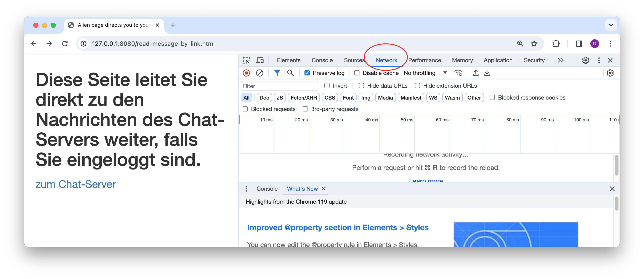This screenshot has width=644, height=279.
Task: Filter requests by WS type
Action: [x=433, y=98]
